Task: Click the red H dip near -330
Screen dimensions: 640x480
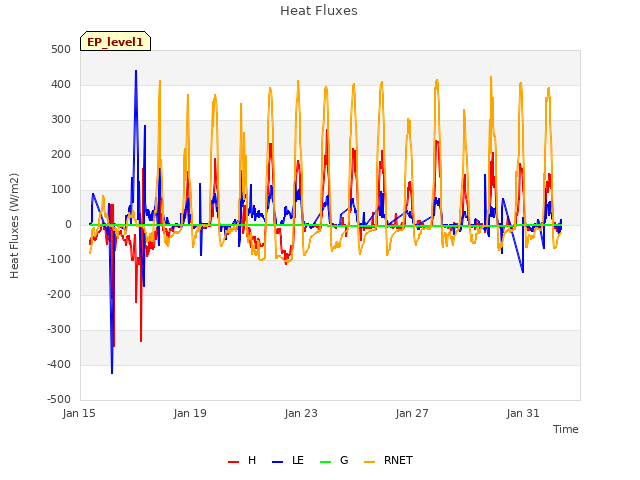Action: point(141,341)
